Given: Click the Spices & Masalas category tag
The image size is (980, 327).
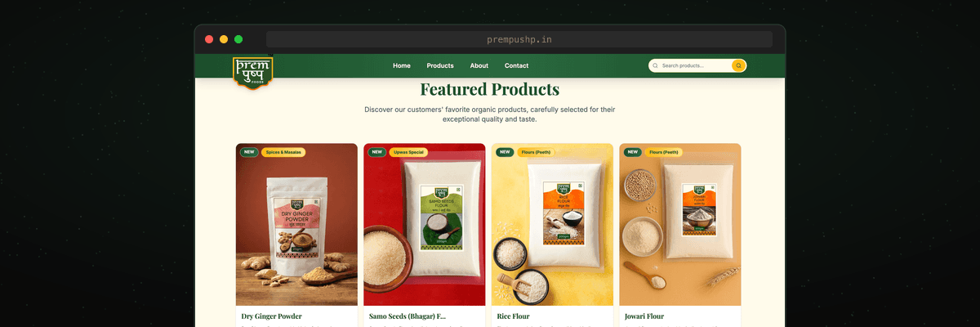Looking at the screenshot, I should tap(283, 152).
